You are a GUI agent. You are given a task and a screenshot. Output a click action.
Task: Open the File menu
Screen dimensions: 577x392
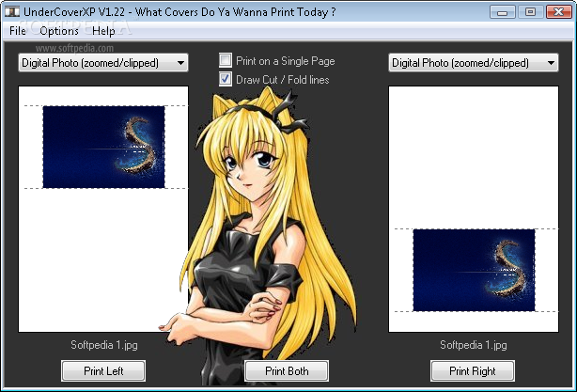[x=18, y=31]
